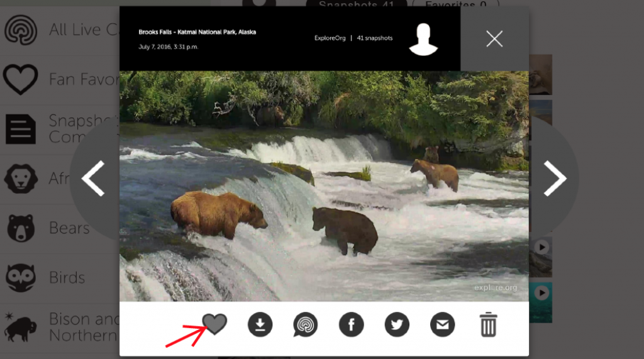The width and height of the screenshot is (644, 359).
Task: Share snapshot to the Explore community icon
Action: tap(306, 325)
